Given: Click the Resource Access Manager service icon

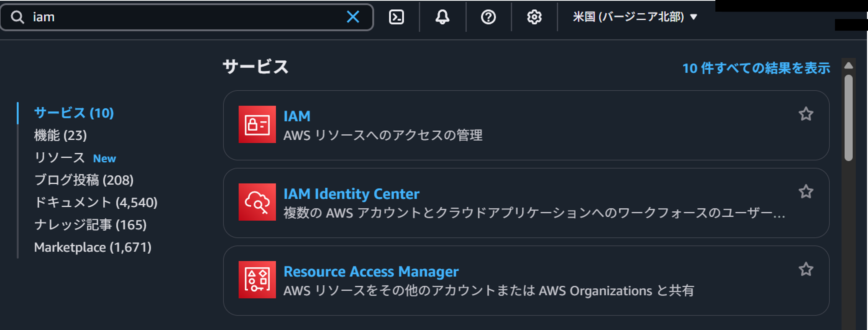Looking at the screenshot, I should (x=258, y=279).
